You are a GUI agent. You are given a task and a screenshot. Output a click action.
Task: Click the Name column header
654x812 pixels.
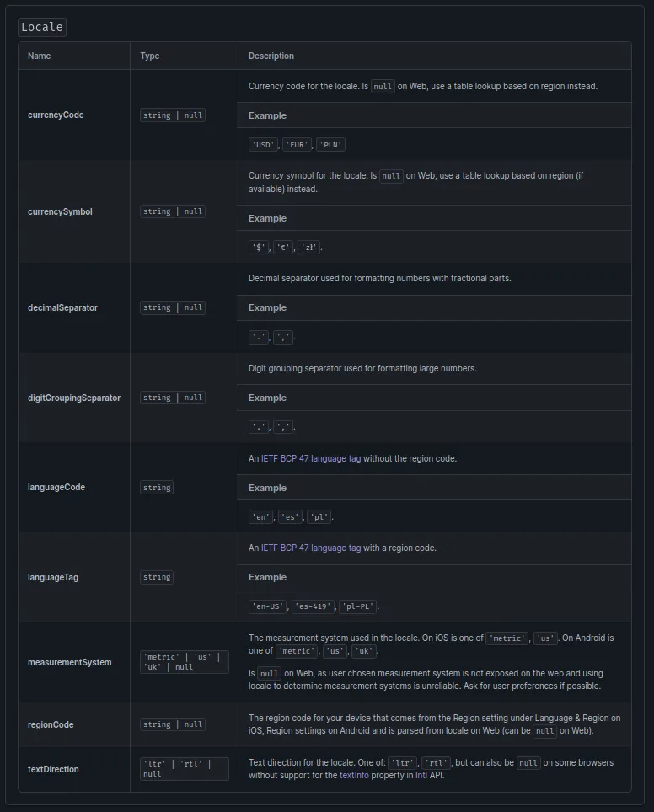[x=39, y=56]
